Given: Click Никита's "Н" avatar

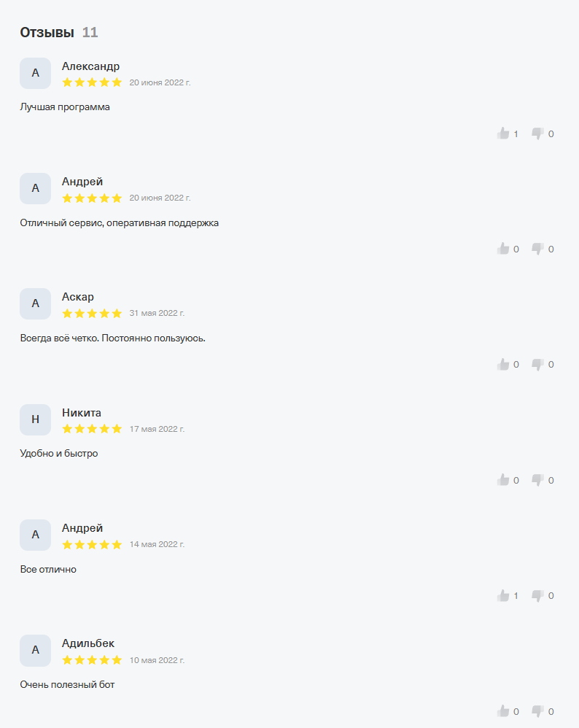Looking at the screenshot, I should click(x=35, y=419).
